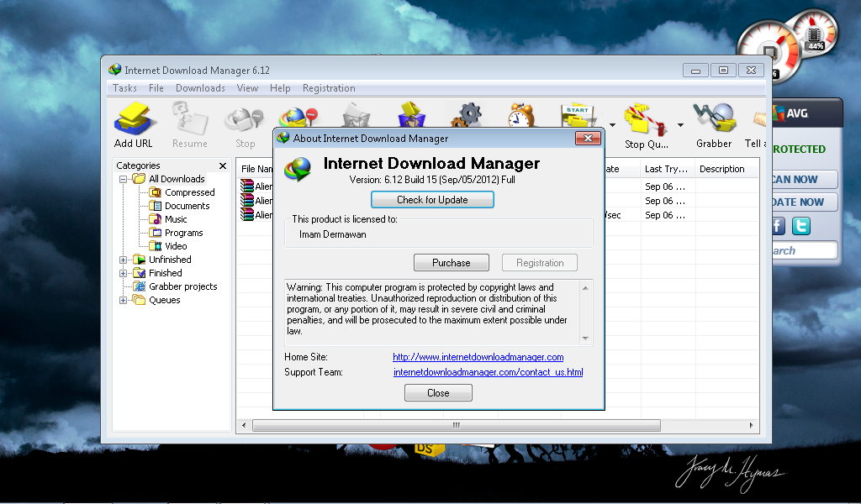Select the Programs category
The width and height of the screenshot is (861, 504).
pos(183,233)
